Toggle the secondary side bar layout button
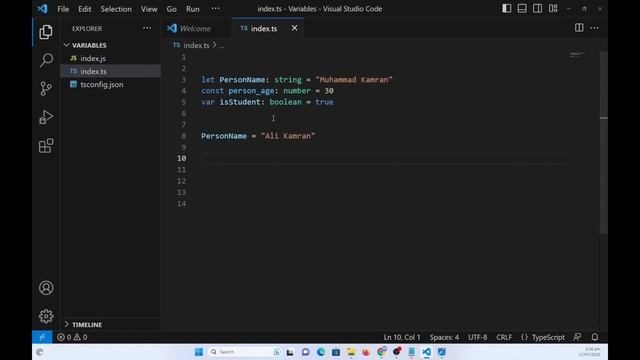This screenshot has height=360, width=640. 538,9
